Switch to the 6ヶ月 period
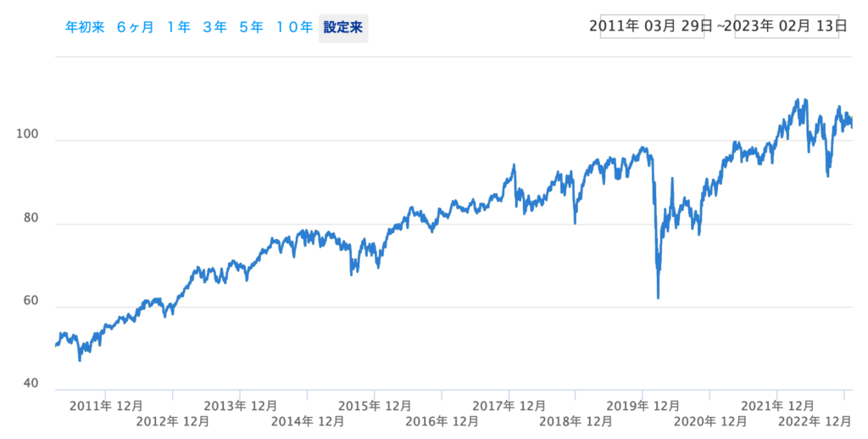Screen dimensions: 868x439 tap(136, 27)
